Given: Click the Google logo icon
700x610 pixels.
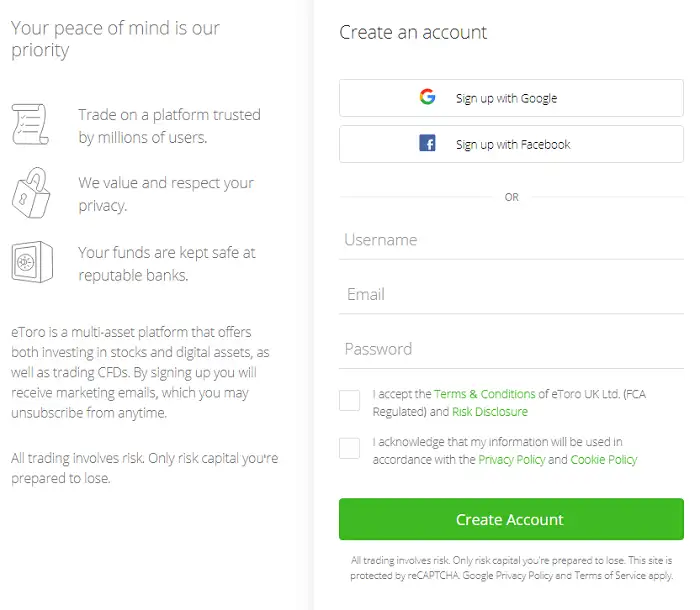Looking at the screenshot, I should (x=427, y=98).
